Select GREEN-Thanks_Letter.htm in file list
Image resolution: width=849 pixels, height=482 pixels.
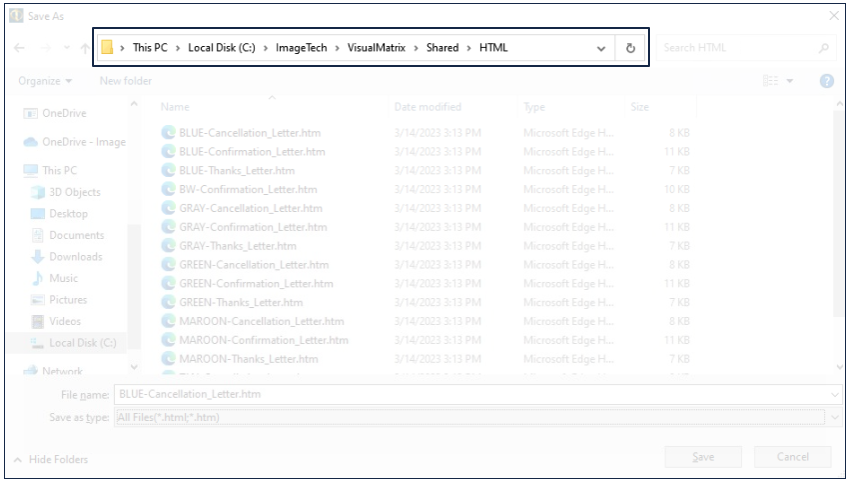(240, 303)
